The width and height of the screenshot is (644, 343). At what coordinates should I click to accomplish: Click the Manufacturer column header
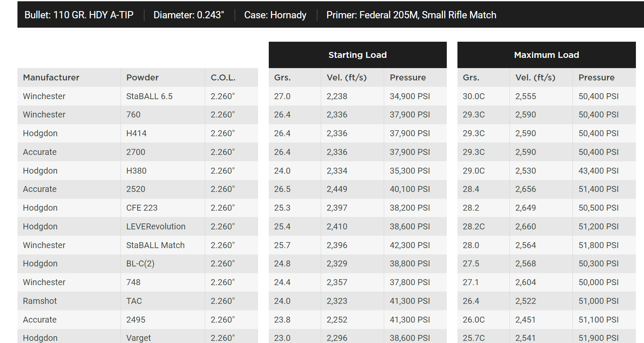pyautogui.click(x=51, y=77)
